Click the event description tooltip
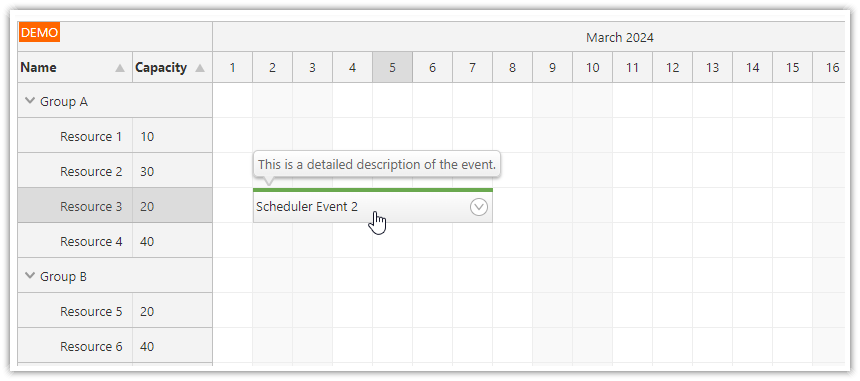 point(377,164)
